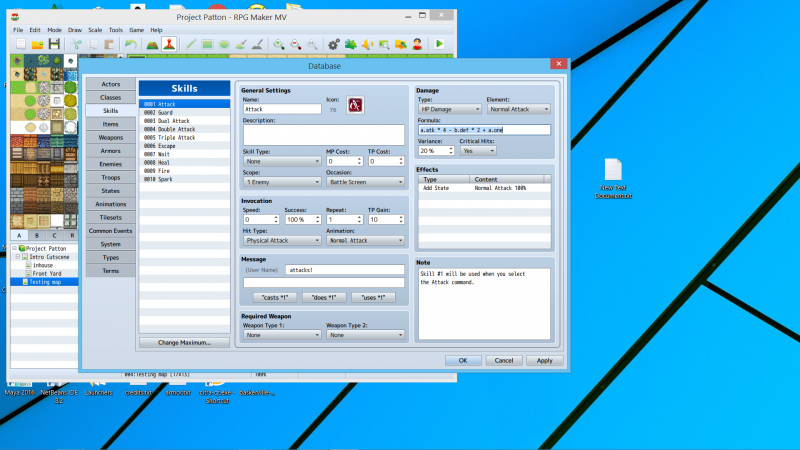Click the skill Name input field
The width and height of the screenshot is (800, 450).
(x=282, y=109)
